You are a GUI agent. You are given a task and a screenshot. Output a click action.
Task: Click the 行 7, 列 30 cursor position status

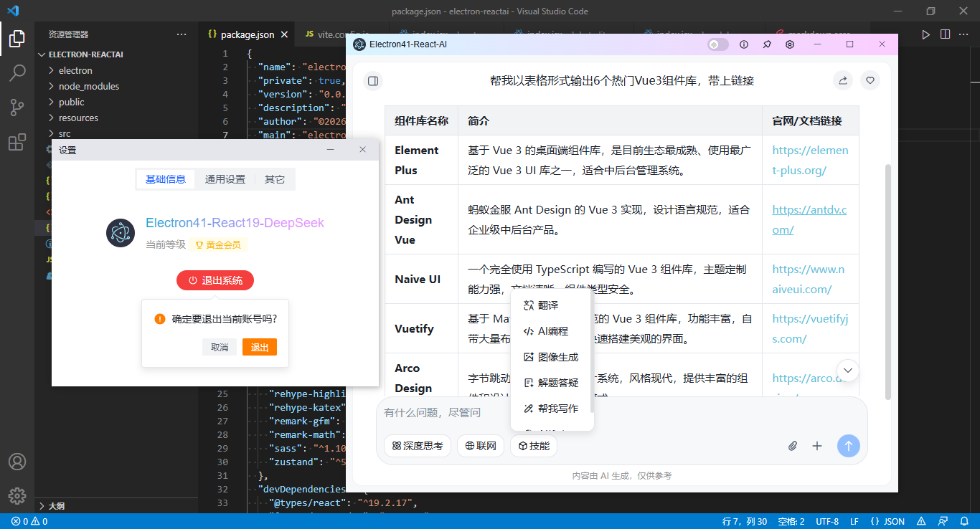click(745, 521)
